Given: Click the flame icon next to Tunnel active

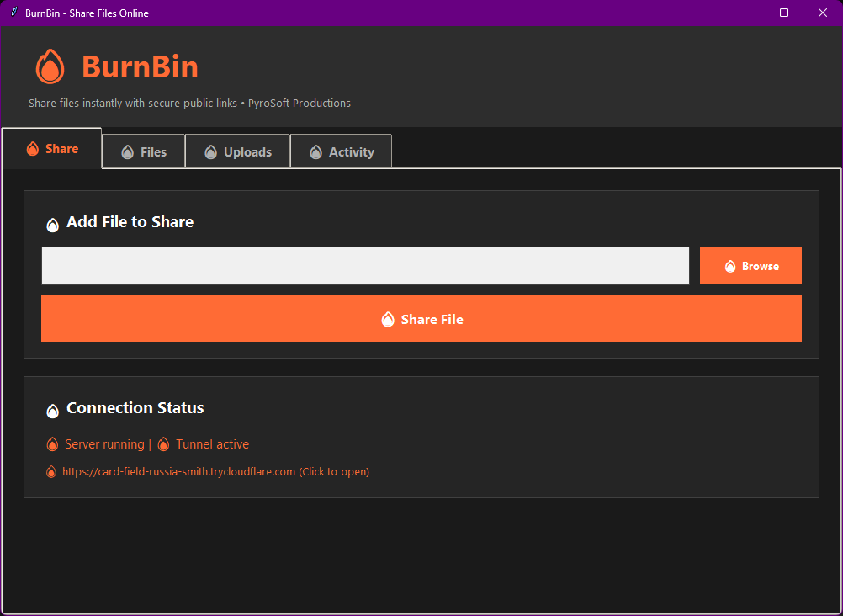Looking at the screenshot, I should click(164, 444).
